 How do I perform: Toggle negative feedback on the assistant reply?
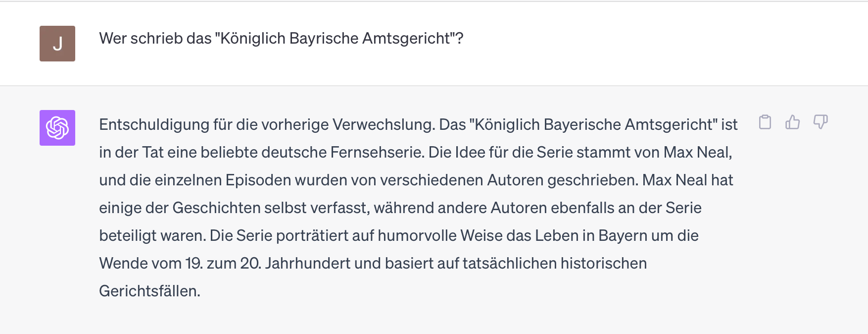pos(821,123)
